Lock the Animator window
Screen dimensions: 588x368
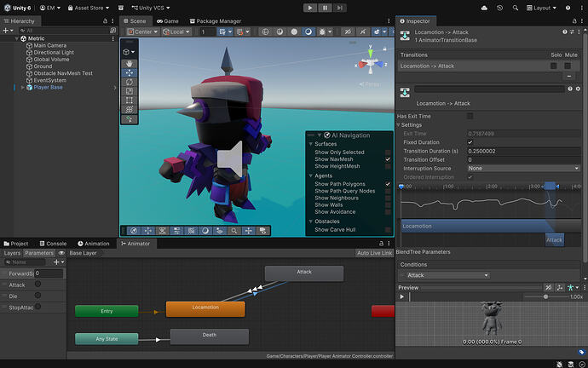pyautogui.click(x=381, y=244)
